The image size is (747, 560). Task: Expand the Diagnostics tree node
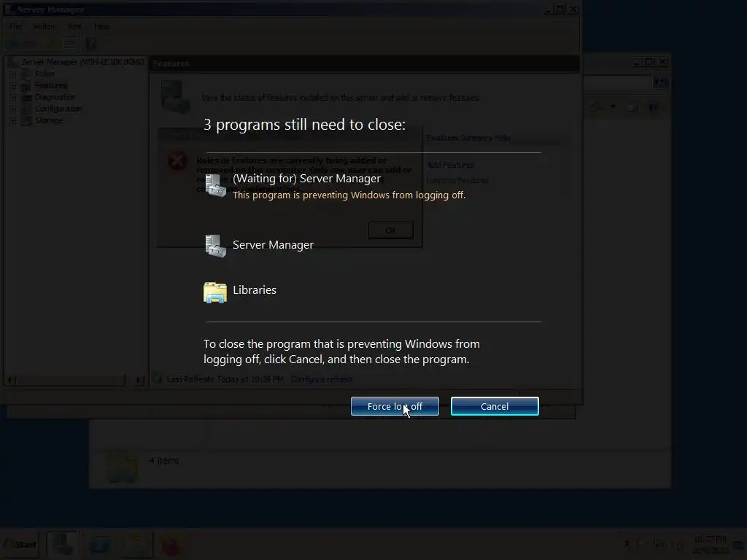pos(13,97)
